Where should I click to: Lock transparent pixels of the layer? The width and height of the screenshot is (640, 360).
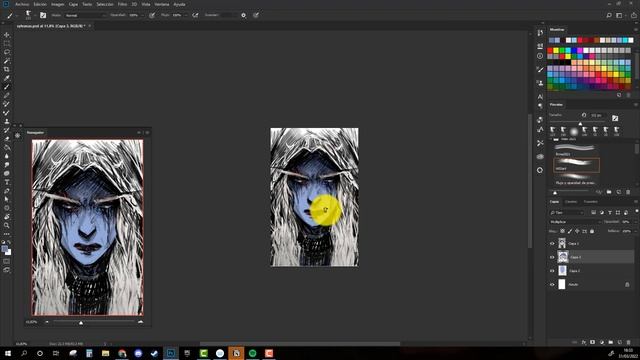coord(562,231)
